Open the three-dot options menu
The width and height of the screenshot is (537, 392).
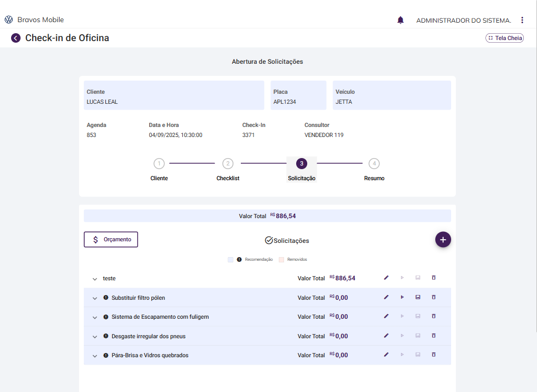click(x=522, y=20)
